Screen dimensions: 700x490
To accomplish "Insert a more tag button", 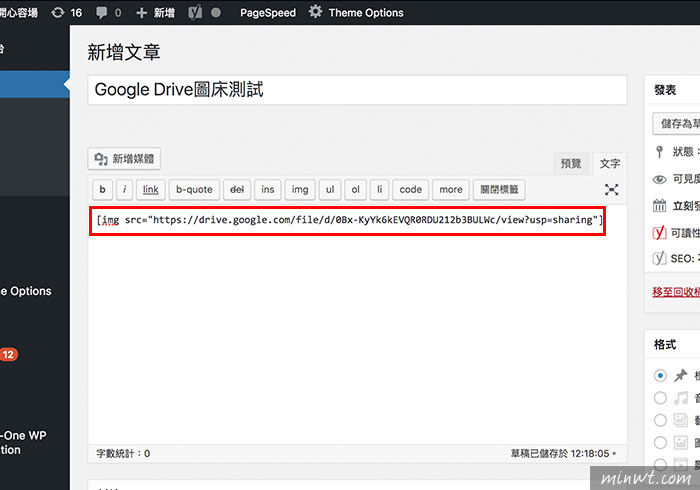I will pyautogui.click(x=451, y=189).
